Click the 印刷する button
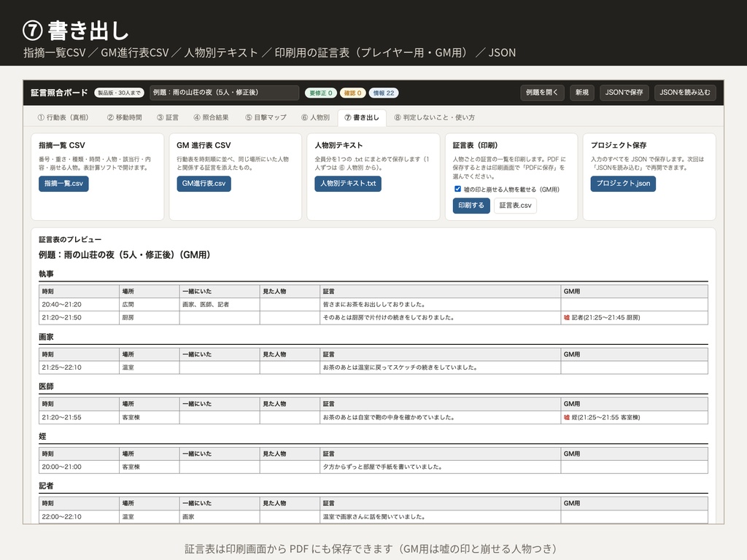The width and height of the screenshot is (747, 560). click(x=471, y=206)
